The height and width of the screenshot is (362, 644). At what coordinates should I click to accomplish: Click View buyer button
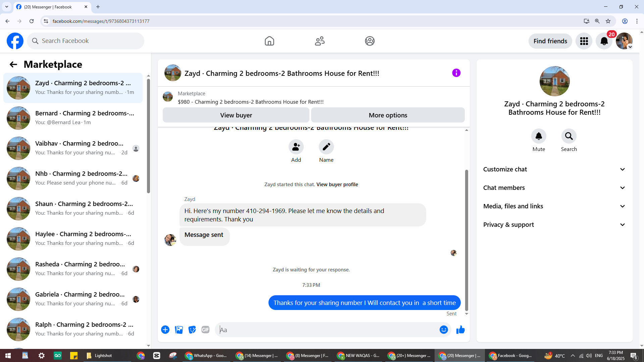point(236,115)
